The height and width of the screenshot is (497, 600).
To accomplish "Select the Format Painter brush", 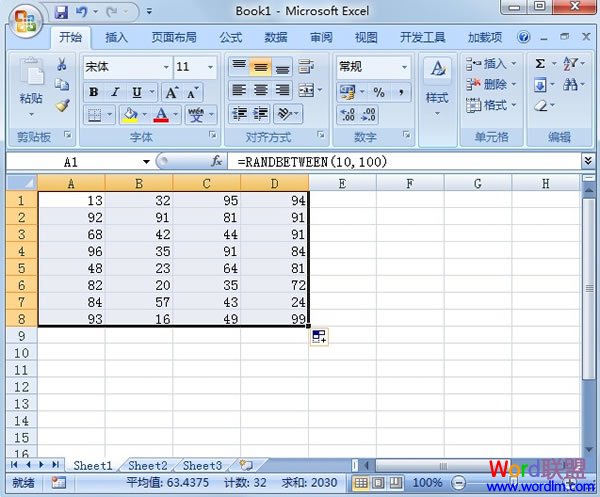I will click(62, 105).
